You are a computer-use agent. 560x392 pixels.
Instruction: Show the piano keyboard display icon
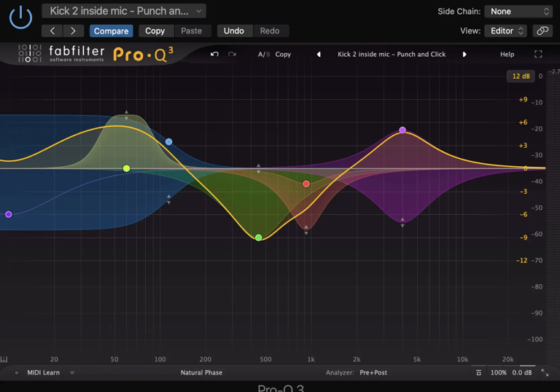[4, 359]
